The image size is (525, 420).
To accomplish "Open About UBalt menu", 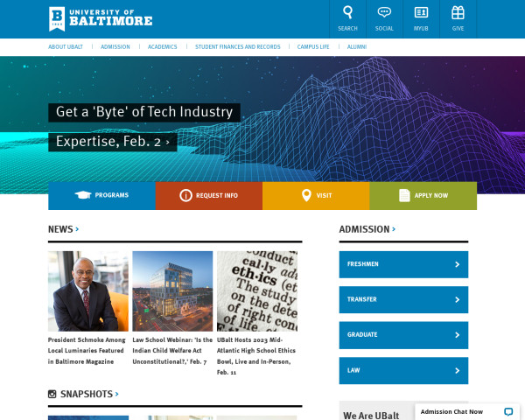I will [66, 47].
